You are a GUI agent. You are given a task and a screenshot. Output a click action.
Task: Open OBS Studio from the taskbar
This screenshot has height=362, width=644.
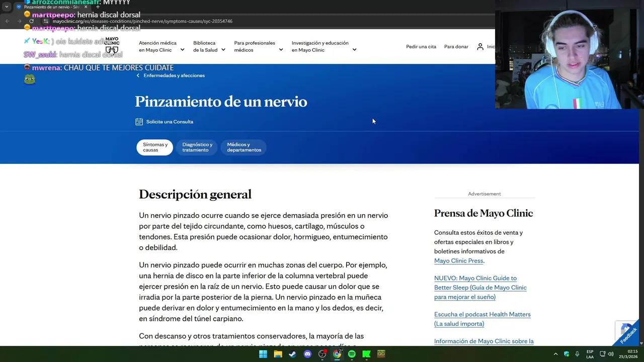click(x=322, y=354)
